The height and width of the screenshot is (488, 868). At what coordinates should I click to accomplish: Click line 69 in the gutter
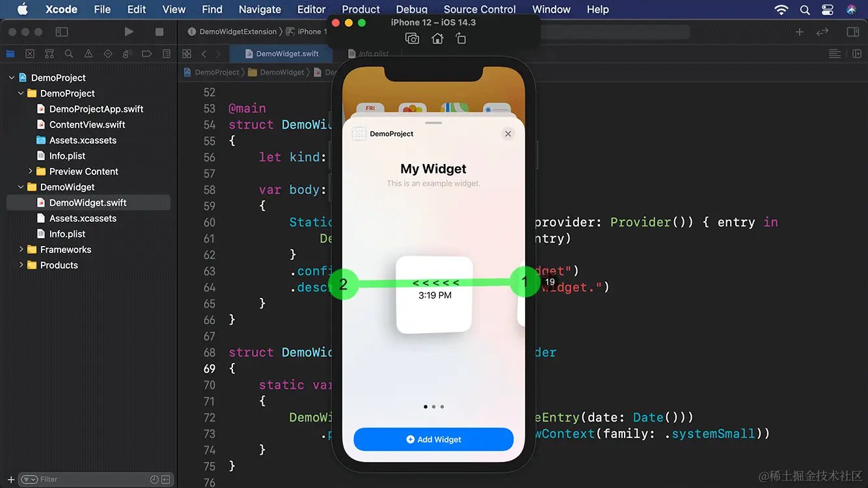pos(209,368)
